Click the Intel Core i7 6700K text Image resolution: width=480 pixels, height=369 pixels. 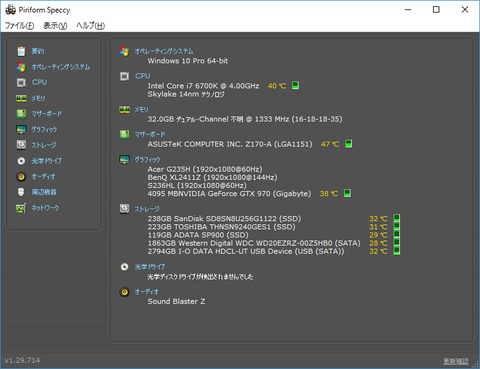[203, 86]
